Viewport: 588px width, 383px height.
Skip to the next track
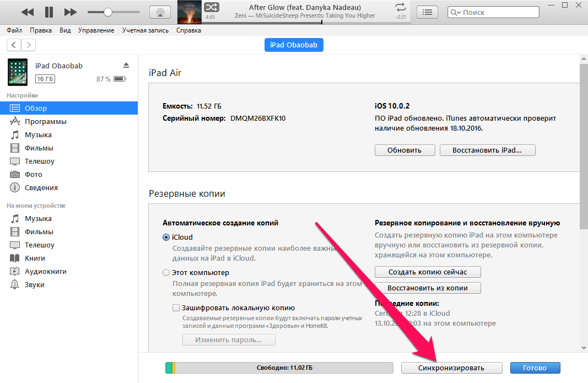pos(71,12)
